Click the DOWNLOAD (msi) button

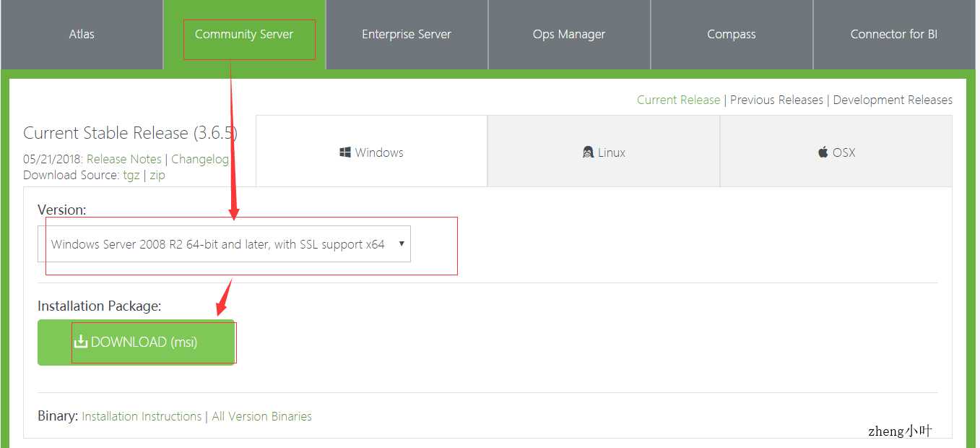click(x=136, y=343)
